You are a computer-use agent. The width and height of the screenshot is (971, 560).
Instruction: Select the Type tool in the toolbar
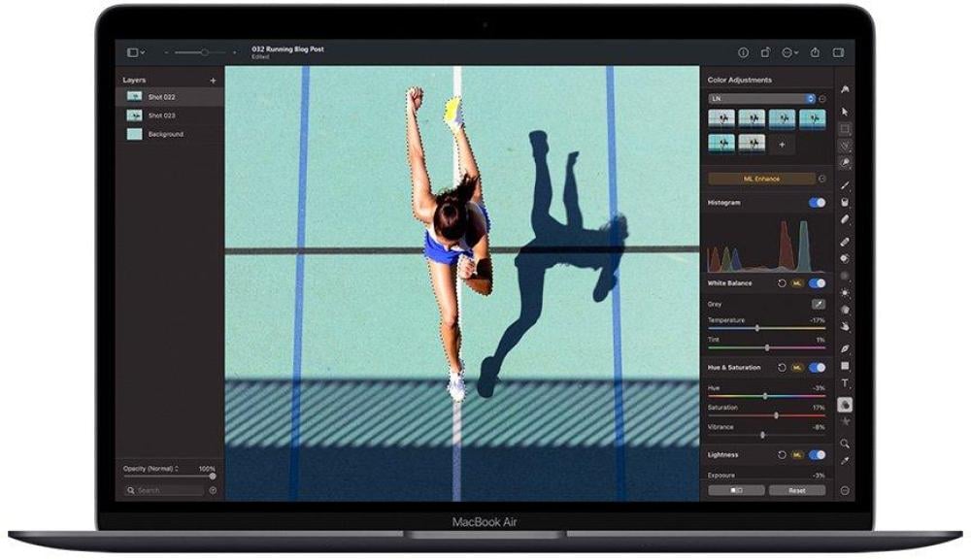[845, 383]
